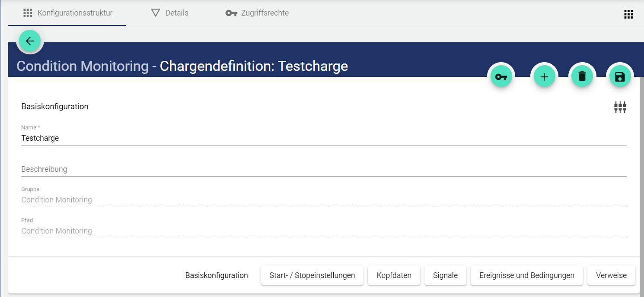Open access rights via key button
The width and height of the screenshot is (644, 297).
pyautogui.click(x=501, y=77)
